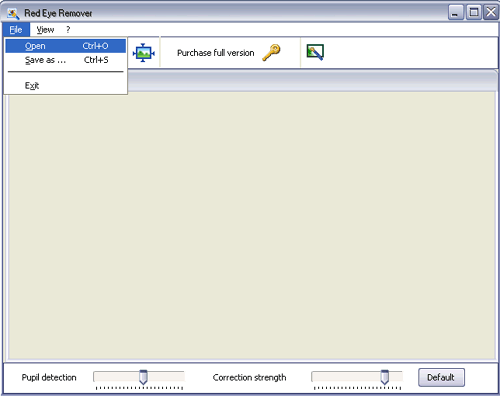Click the golden key icon
Viewport: 500px width, 396px height.
[271, 53]
